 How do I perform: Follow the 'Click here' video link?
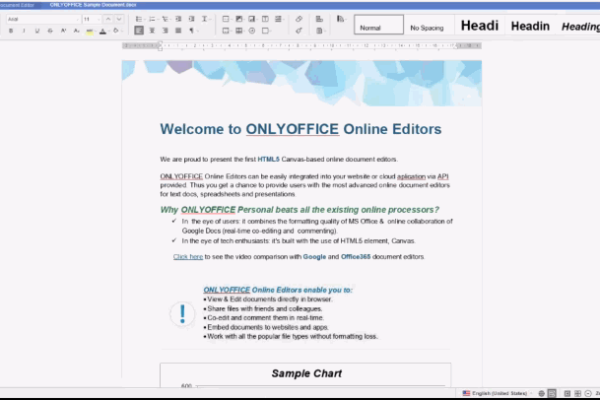[x=188, y=256]
